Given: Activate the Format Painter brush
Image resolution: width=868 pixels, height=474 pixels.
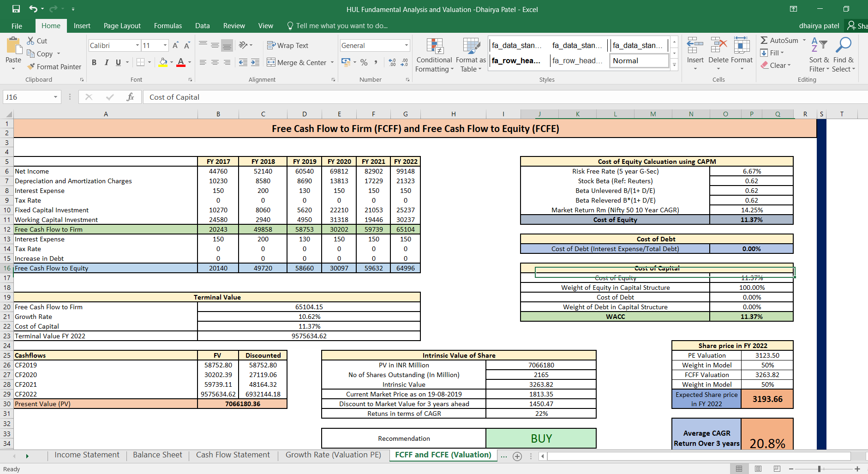Looking at the screenshot, I should (54, 66).
